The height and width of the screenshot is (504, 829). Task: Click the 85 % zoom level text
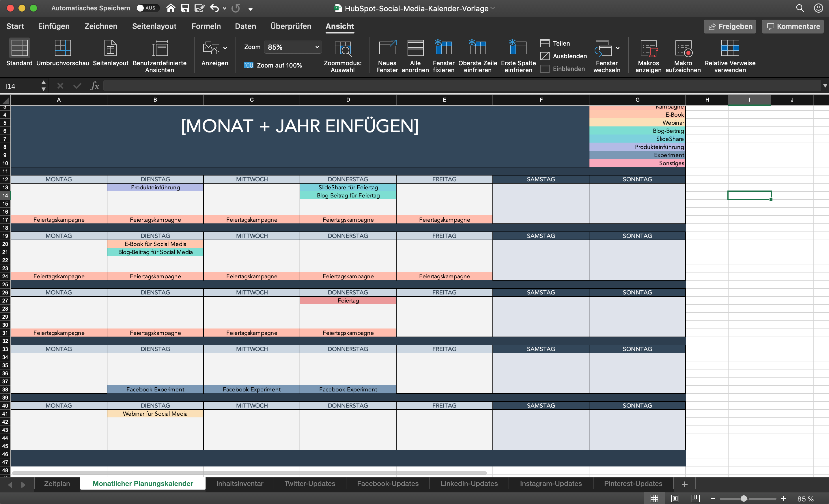(x=805, y=499)
